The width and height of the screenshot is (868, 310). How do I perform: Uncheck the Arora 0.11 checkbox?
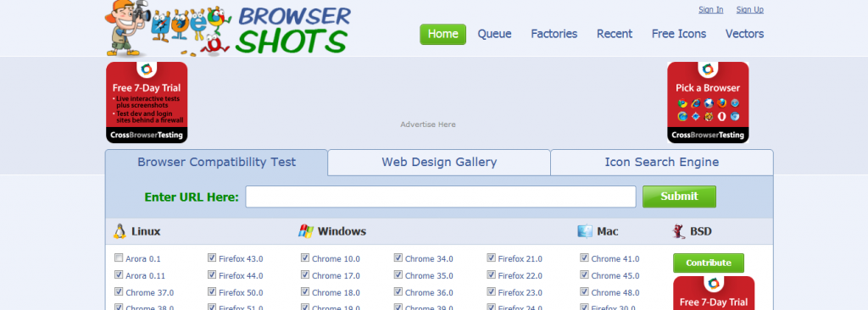pos(119,275)
